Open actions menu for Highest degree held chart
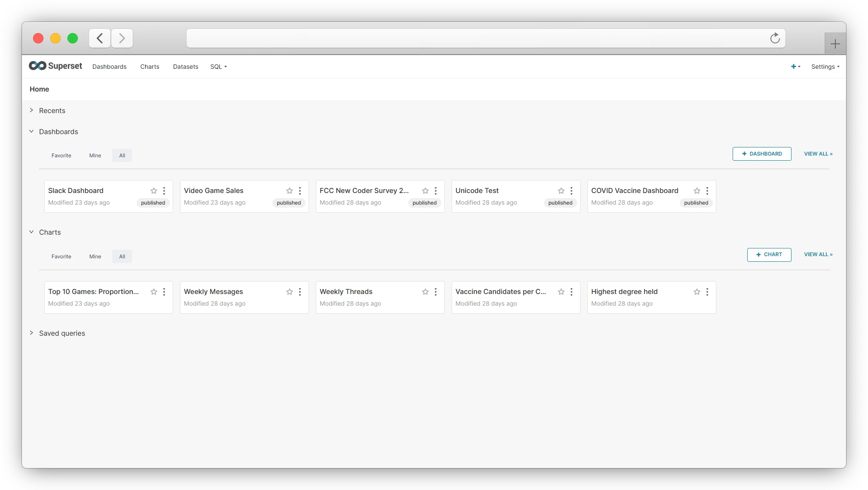868x490 pixels. [x=707, y=292]
